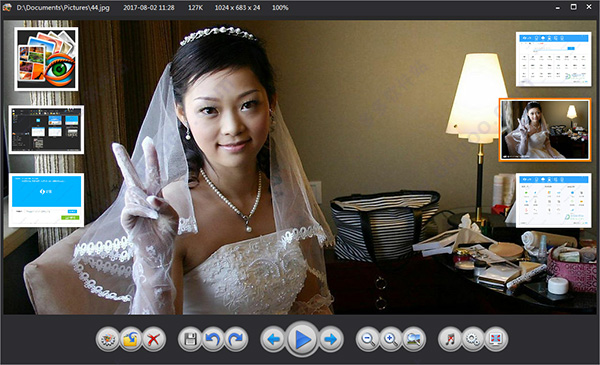Select the calendar screenshot thumbnail
This screenshot has width=600, height=365.
click(x=553, y=59)
